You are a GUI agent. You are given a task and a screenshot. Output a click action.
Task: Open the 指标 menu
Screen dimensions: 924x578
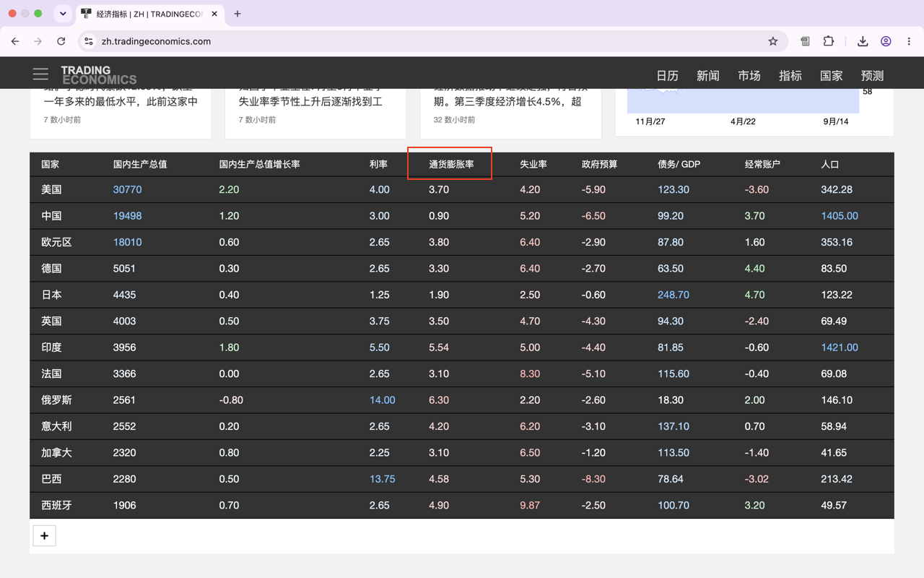(790, 76)
